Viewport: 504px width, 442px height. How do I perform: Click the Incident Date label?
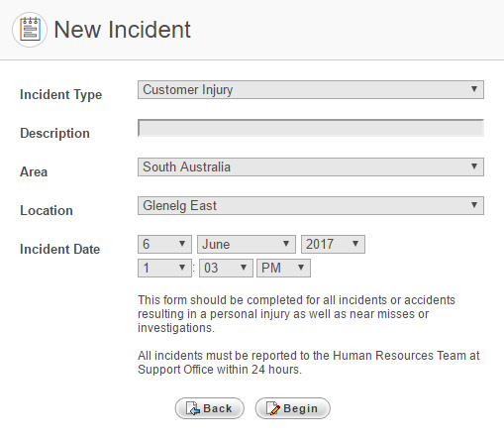[x=59, y=249]
